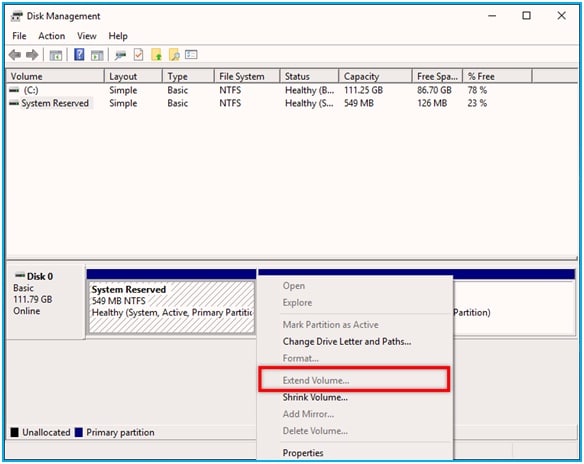Viewport: 584px width, 464px height.
Task: Click the greyed Delete Volume menu entry
Action: (x=315, y=431)
